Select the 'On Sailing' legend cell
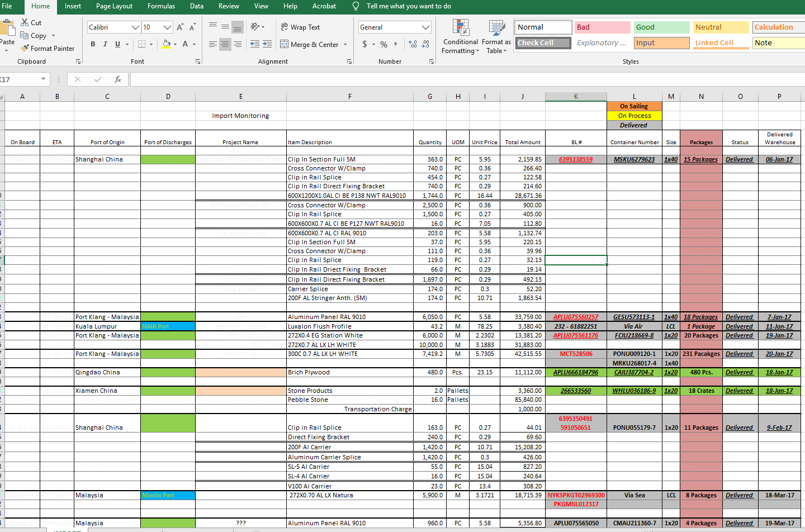This screenshot has width=805, height=532. [634, 106]
